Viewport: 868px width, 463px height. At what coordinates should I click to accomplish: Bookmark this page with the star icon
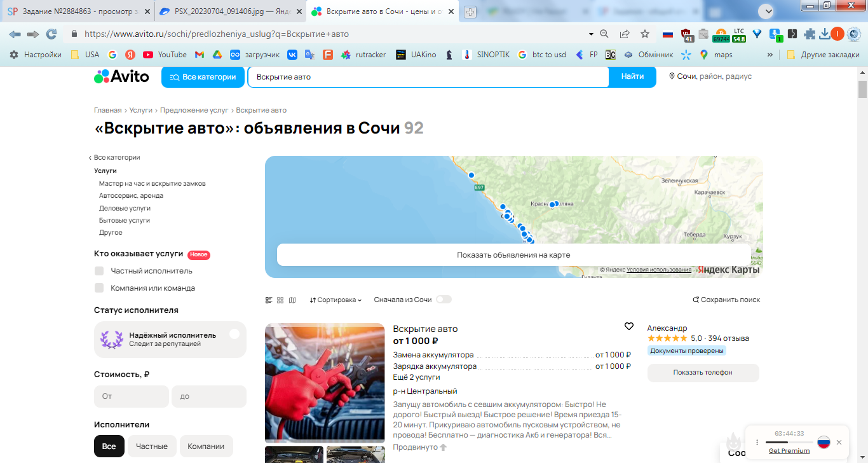tap(645, 34)
